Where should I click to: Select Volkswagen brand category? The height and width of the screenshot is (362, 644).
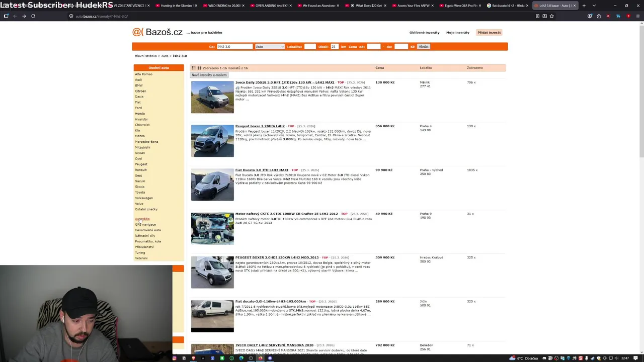(144, 198)
